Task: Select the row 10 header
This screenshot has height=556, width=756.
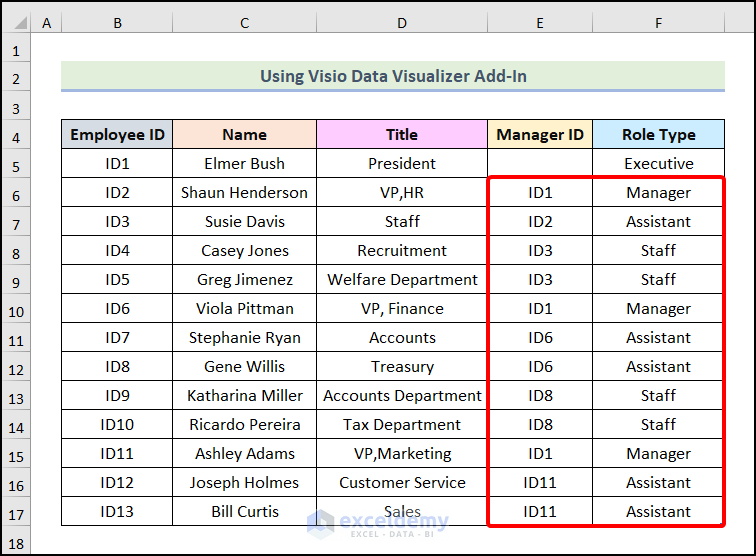Action: pyautogui.click(x=16, y=308)
